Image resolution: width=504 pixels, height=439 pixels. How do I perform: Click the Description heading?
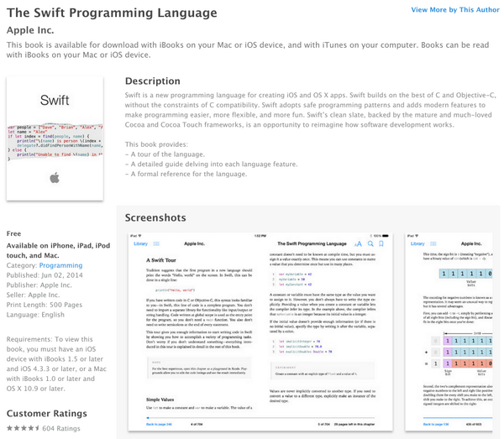(153, 81)
